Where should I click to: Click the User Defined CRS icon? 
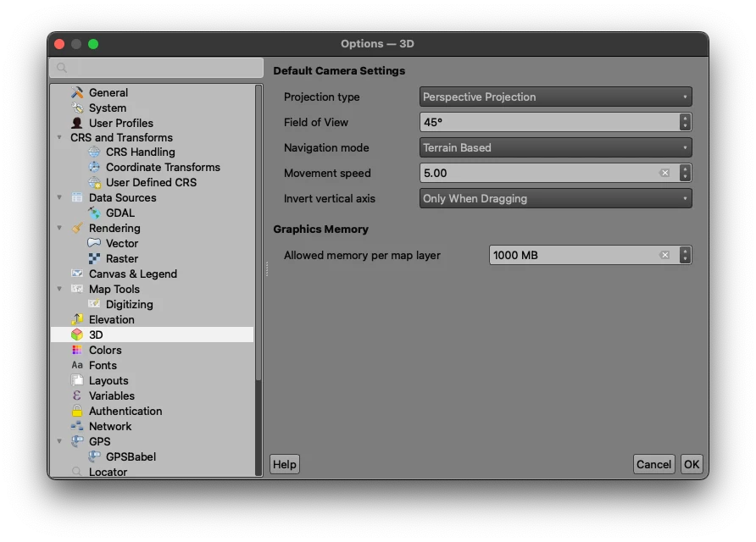click(95, 183)
